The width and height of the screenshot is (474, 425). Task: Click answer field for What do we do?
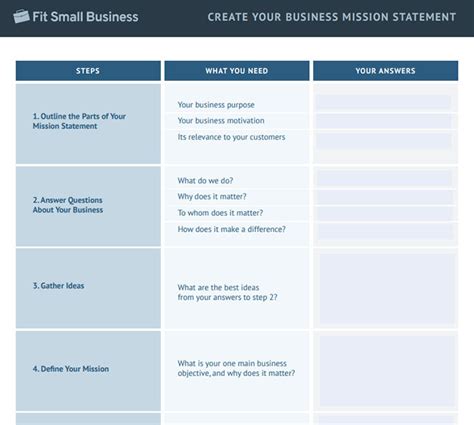point(385,179)
